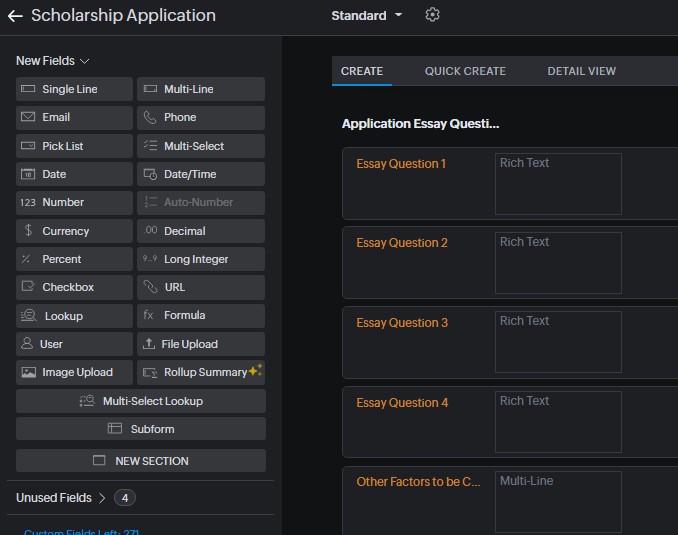The height and width of the screenshot is (535, 678).
Task: Click the Percent symbol icon
Action: (26, 259)
